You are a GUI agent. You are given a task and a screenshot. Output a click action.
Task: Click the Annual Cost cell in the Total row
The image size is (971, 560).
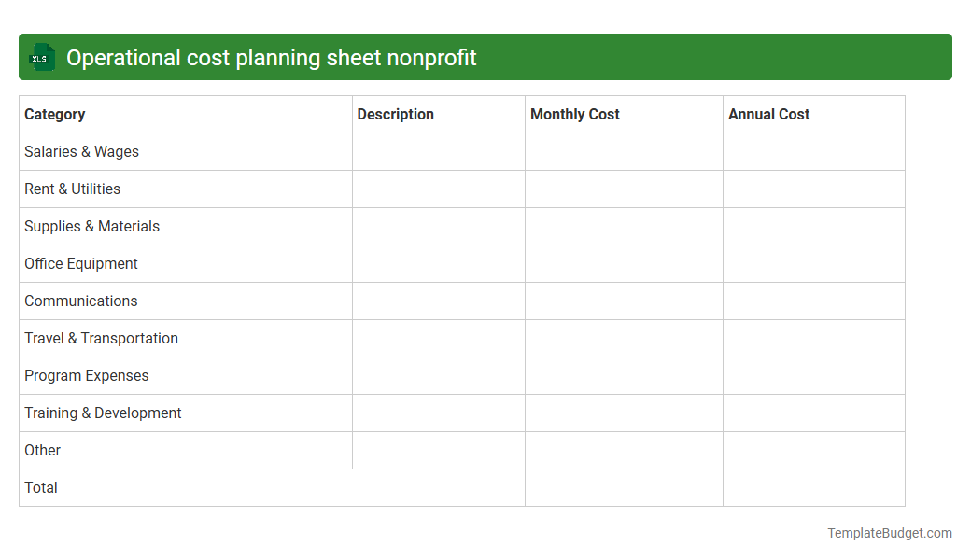[x=813, y=487]
